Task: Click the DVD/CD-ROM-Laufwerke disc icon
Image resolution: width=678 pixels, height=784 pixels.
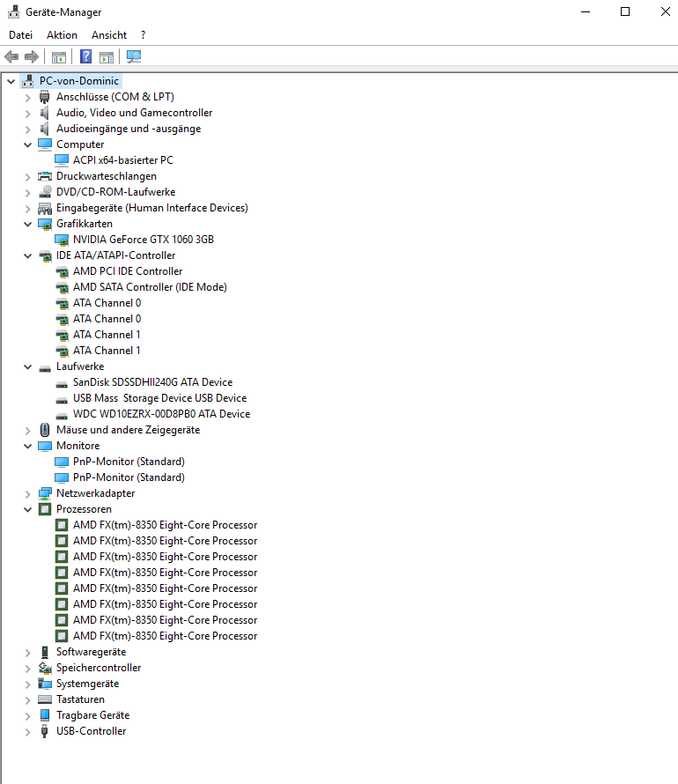Action: (45, 191)
